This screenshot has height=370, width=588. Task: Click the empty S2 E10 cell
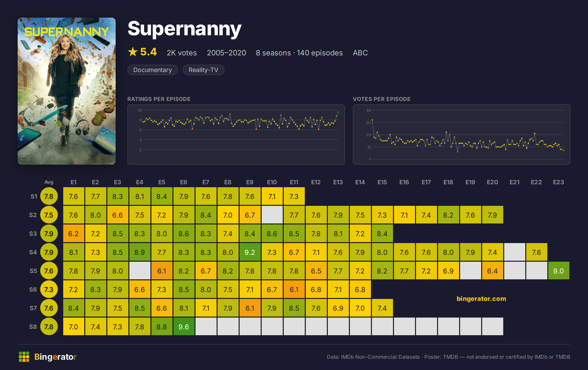[272, 215]
